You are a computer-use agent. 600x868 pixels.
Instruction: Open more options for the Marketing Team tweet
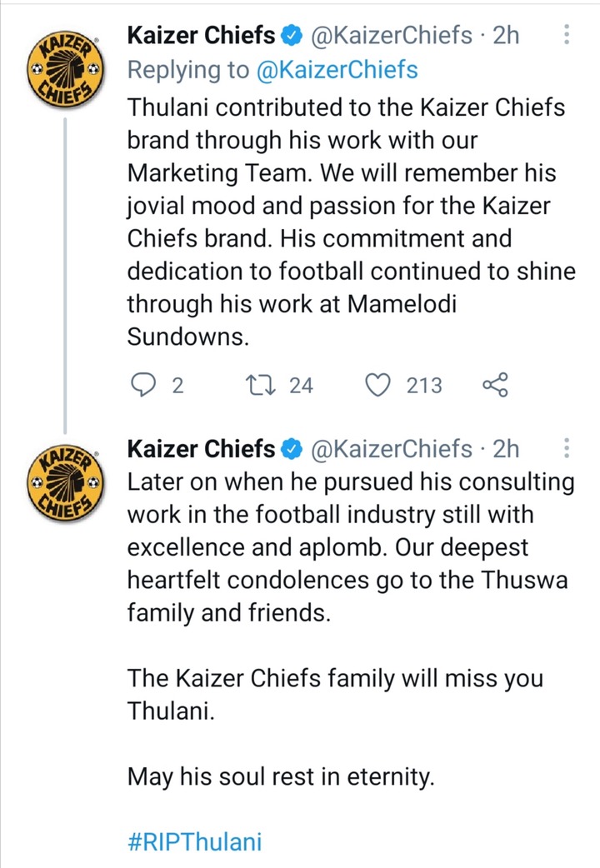(567, 36)
